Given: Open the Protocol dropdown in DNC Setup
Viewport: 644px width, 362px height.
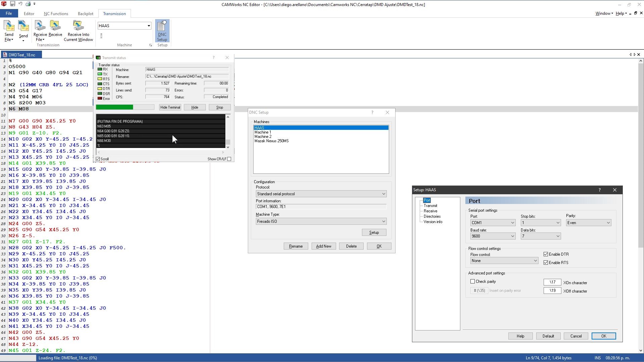Looking at the screenshot, I should pyautogui.click(x=321, y=194).
